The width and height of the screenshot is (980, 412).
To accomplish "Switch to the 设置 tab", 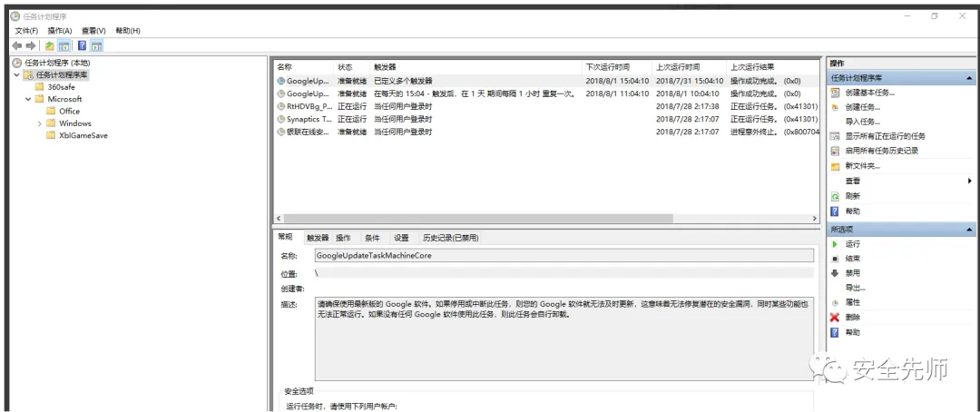I will 401,238.
